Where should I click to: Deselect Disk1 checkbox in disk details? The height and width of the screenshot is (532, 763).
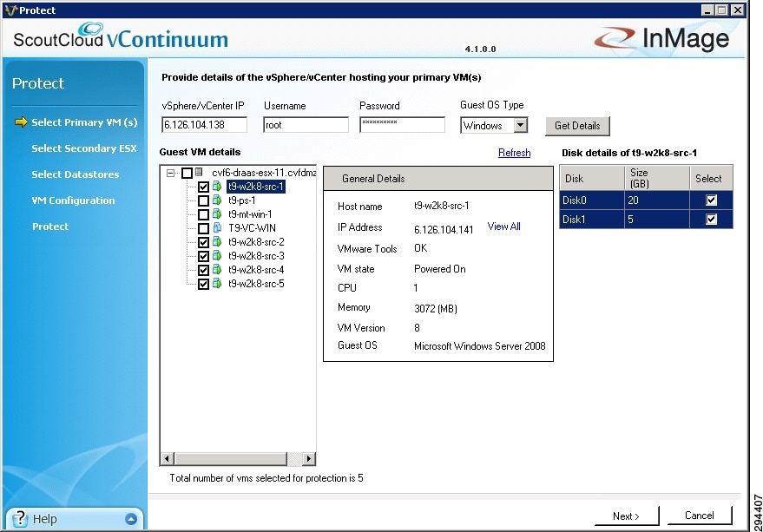711,219
